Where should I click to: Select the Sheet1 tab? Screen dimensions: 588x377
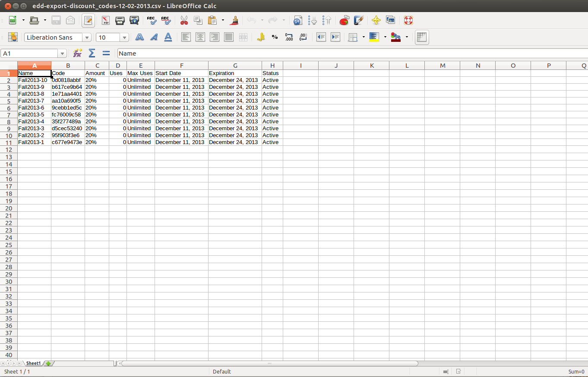pyautogui.click(x=33, y=364)
